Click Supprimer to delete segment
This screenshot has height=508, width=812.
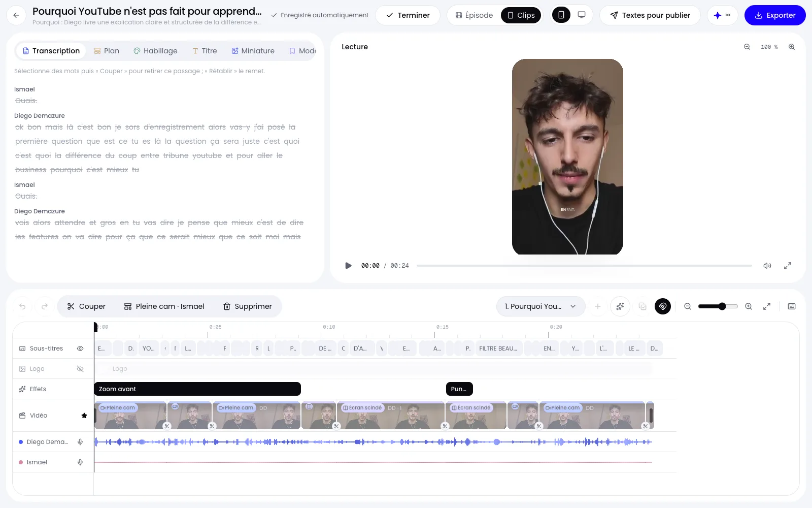(x=248, y=306)
